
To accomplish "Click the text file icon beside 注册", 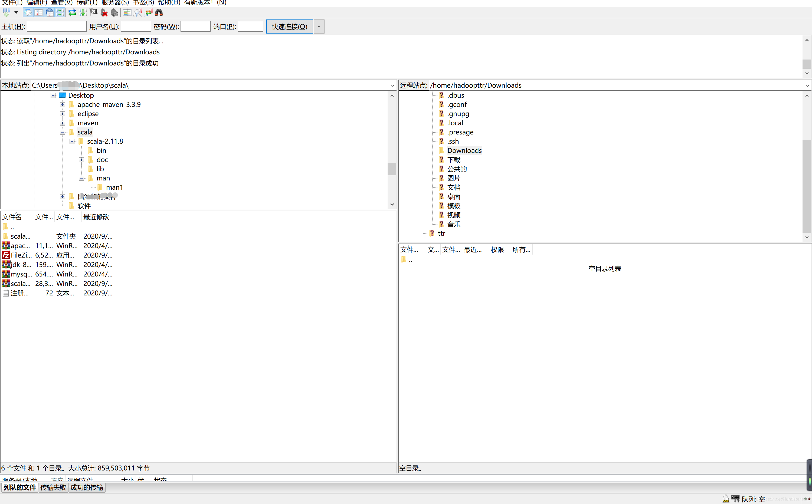I will 6,293.
